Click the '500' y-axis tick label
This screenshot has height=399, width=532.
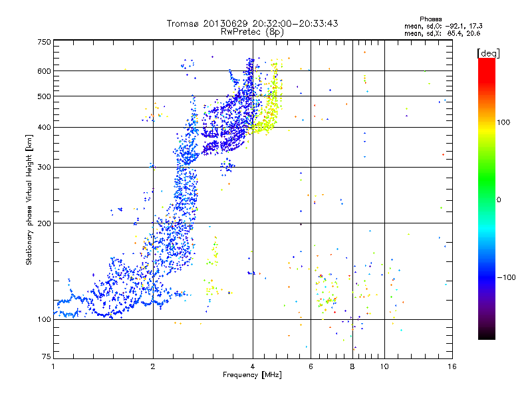44,96
